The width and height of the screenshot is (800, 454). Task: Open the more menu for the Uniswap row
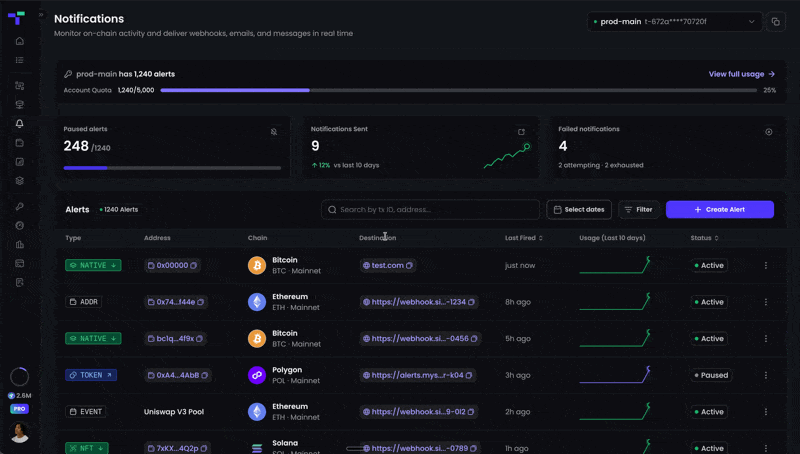[x=765, y=412]
